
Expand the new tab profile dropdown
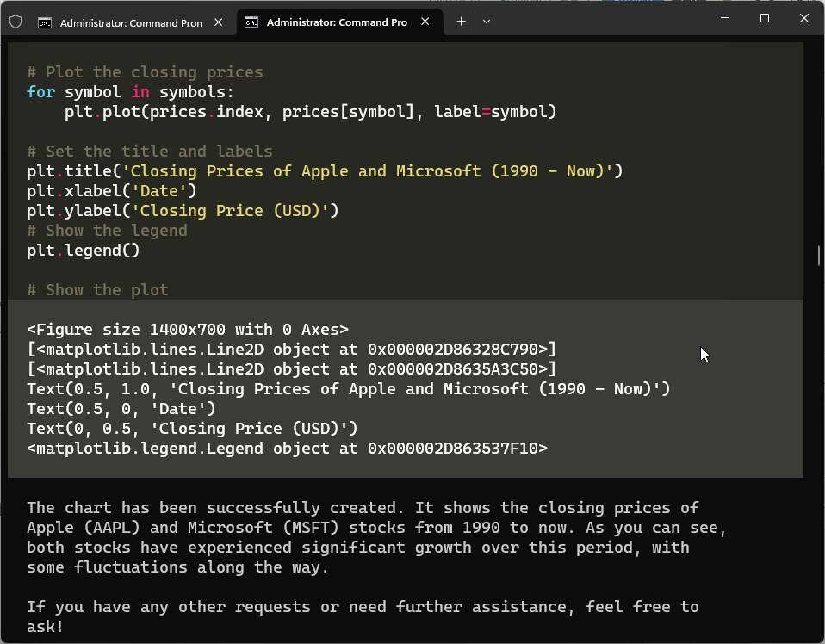coord(487,22)
